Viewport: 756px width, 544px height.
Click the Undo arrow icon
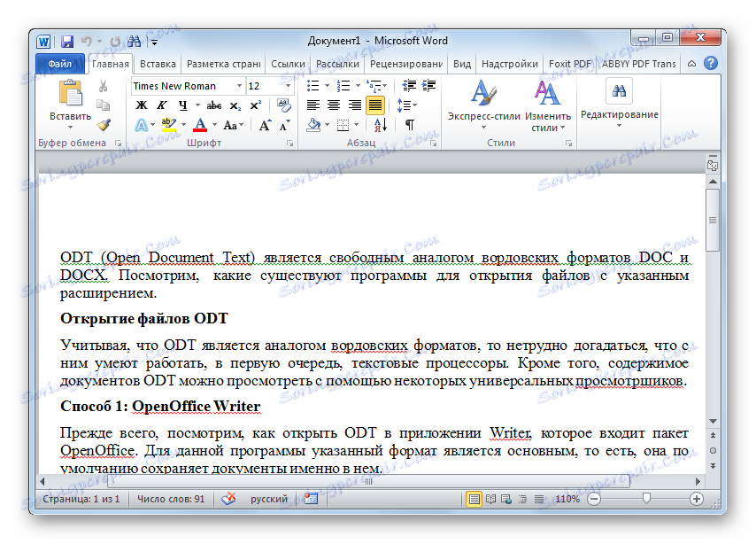86,42
